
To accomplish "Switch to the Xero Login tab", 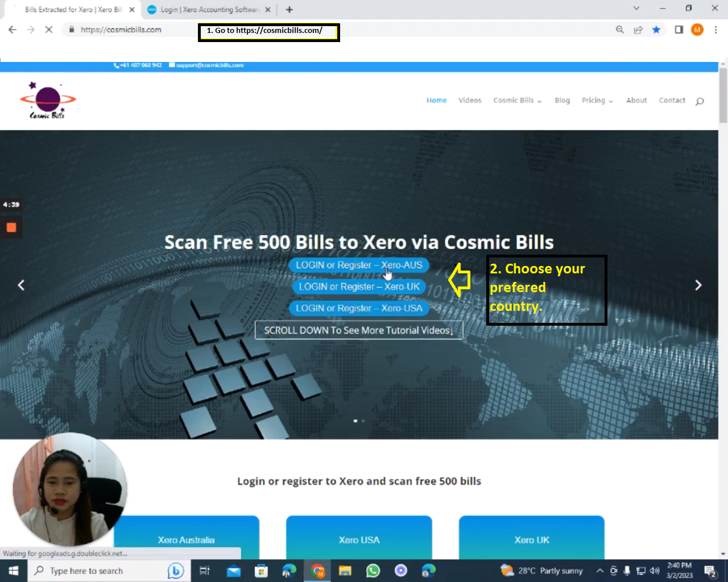I will [x=208, y=10].
